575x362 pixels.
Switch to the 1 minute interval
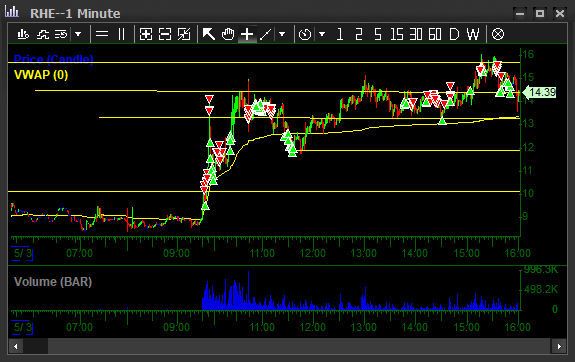[x=340, y=34]
